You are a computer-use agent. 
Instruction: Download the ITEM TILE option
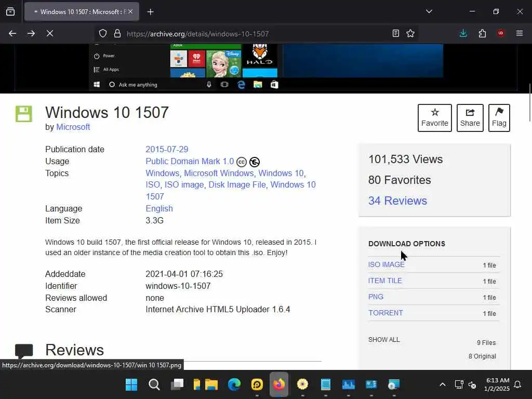385,281
